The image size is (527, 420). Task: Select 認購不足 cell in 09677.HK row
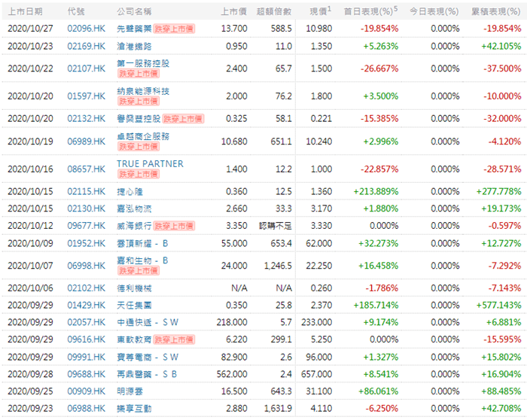point(276,226)
